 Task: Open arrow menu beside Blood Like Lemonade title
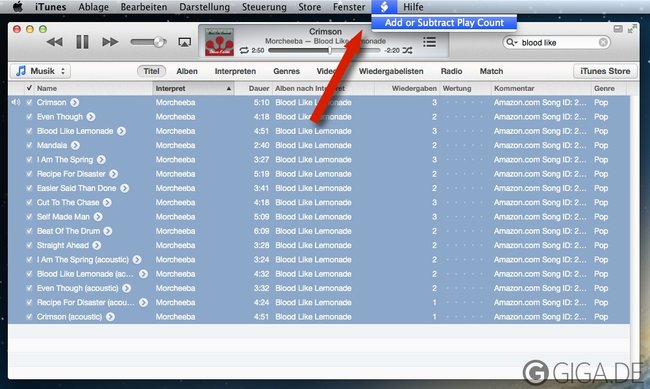(x=121, y=131)
